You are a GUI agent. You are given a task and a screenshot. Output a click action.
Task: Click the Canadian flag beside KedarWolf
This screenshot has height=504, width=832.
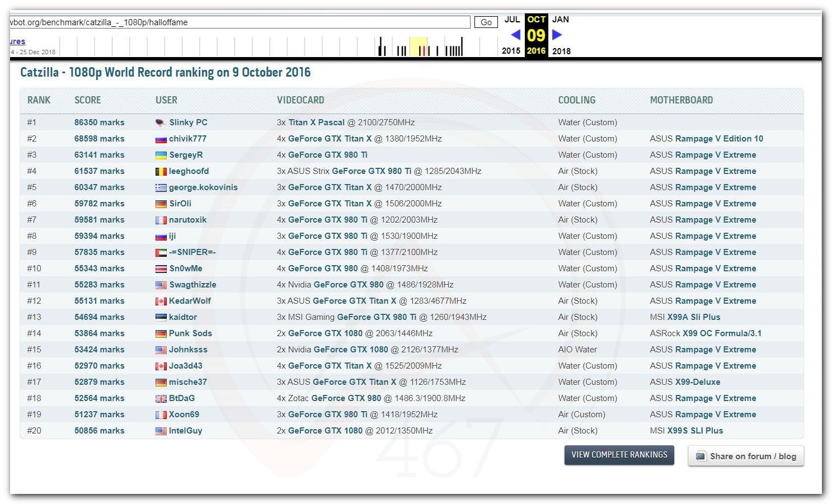161,301
